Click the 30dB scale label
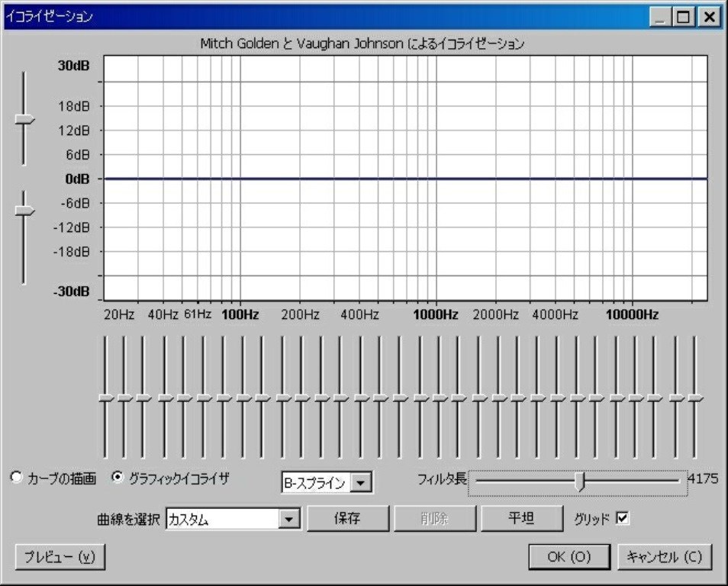Image resolution: width=728 pixels, height=586 pixels. click(74, 66)
